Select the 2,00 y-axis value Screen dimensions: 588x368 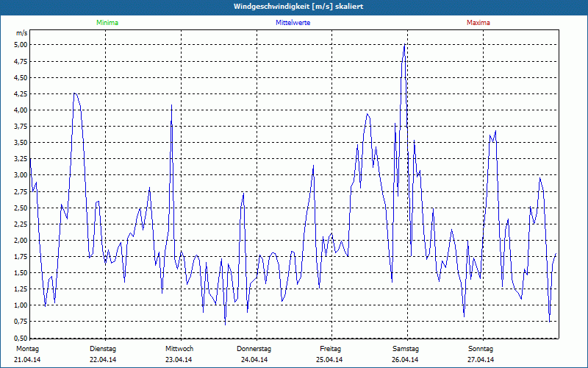coord(21,241)
